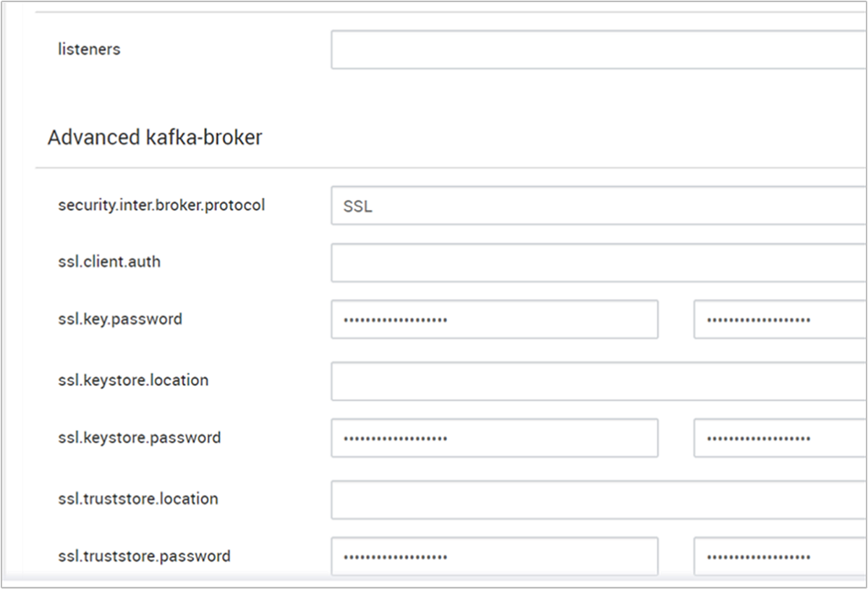Click the ssl.client.auth label
This screenshot has height=589, width=868.
pyautogui.click(x=109, y=262)
